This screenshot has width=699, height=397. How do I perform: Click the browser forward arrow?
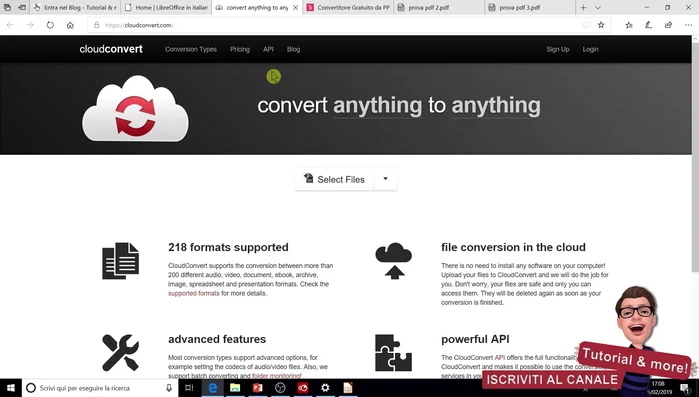30,25
